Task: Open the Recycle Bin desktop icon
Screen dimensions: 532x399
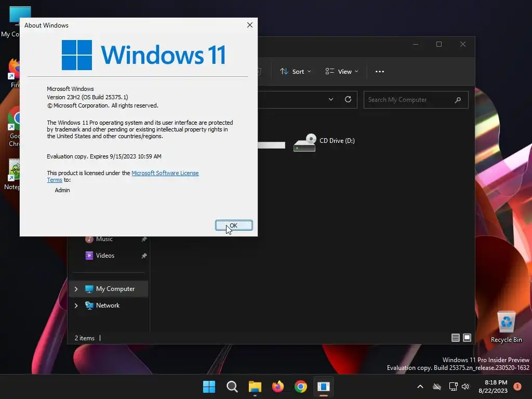Action: tap(506, 327)
